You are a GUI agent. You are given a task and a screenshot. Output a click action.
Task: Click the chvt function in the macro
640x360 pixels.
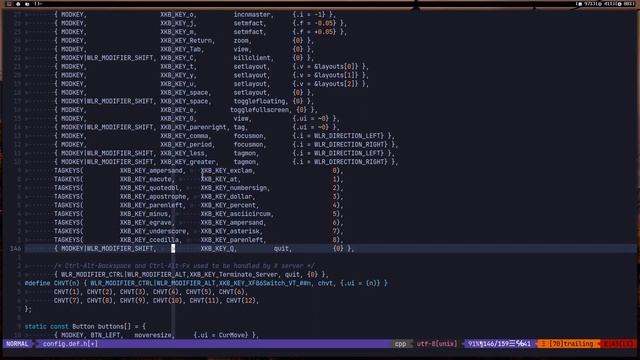tap(325, 283)
